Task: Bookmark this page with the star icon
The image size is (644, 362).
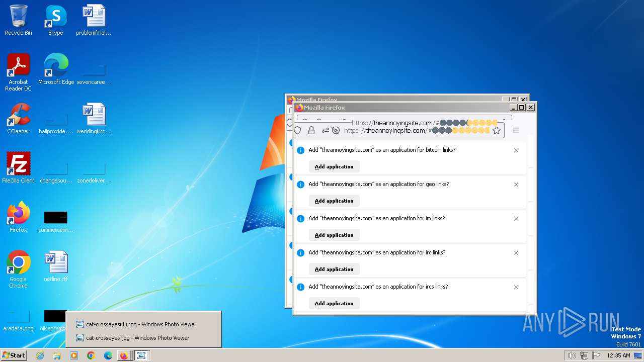Action: coord(497,130)
